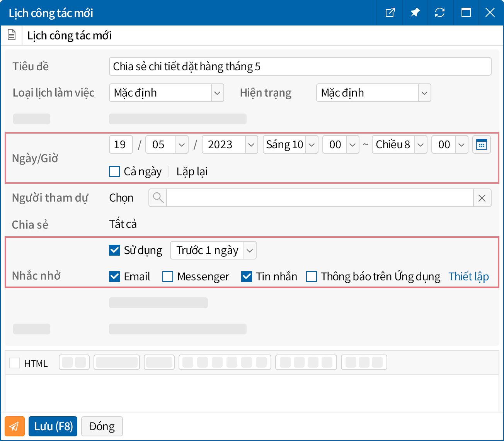Open the calendar date picker icon

[x=481, y=145]
